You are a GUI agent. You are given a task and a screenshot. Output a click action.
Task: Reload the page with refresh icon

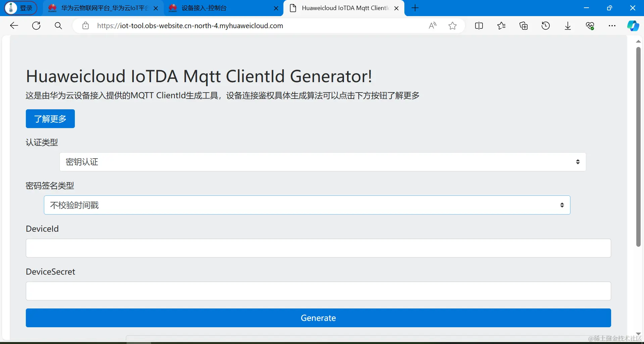tap(36, 25)
